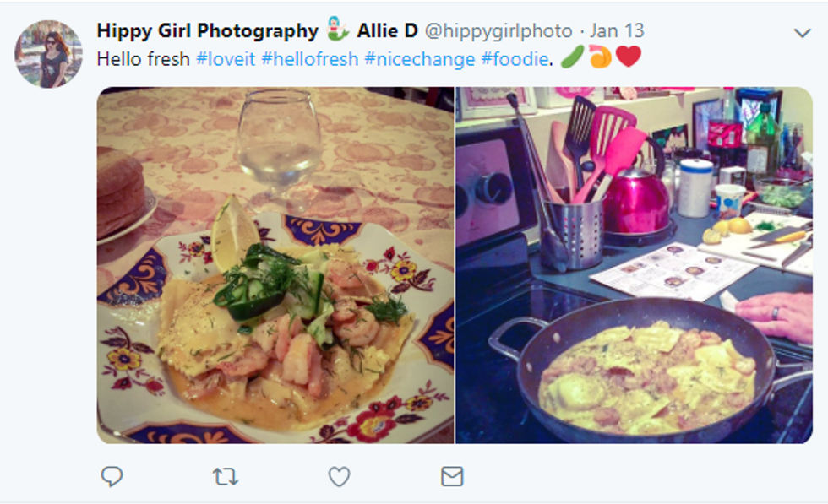Retweet this Hello Fresh post
Image resolution: width=828 pixels, height=504 pixels.
226,476
